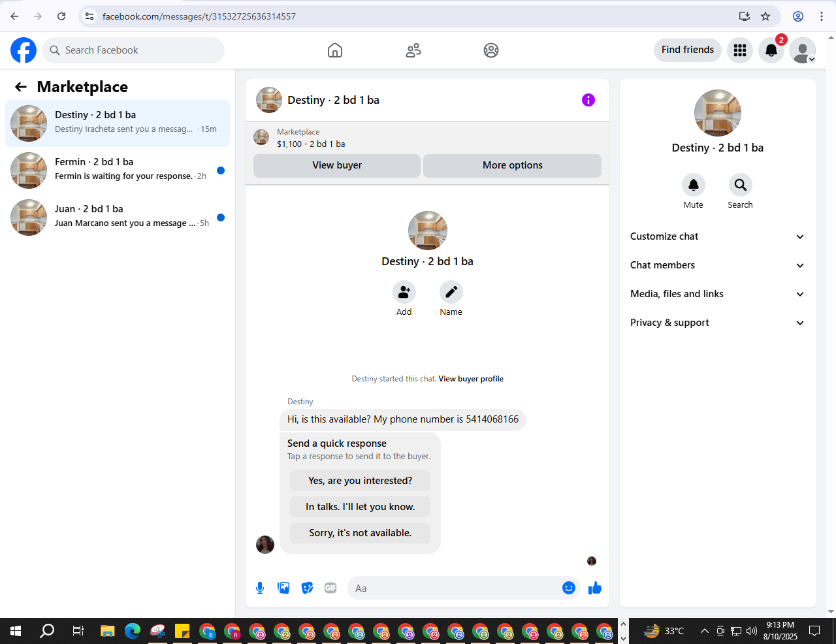Open the account profile avatar menu
This screenshot has height=644, width=836.
803,50
